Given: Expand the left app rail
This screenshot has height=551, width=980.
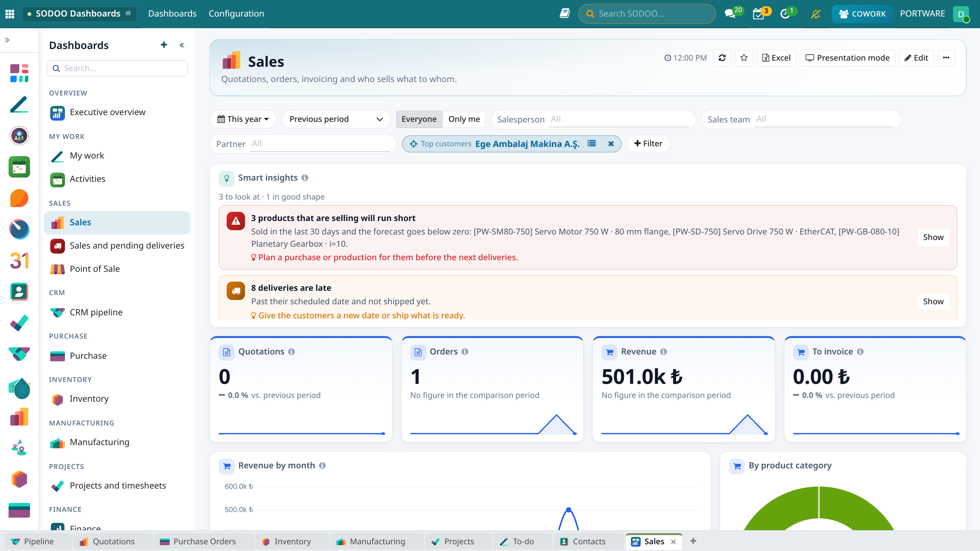Looking at the screenshot, I should (x=7, y=40).
